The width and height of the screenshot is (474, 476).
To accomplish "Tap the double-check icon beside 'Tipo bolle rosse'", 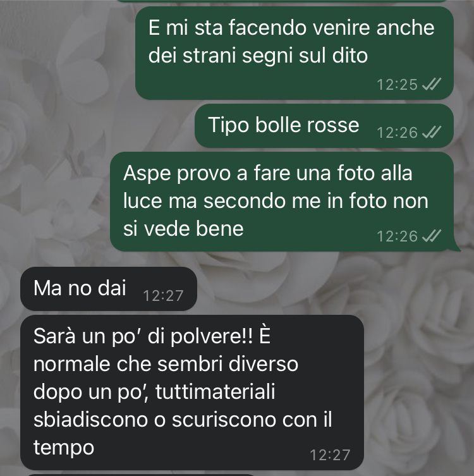I will click(432, 132).
